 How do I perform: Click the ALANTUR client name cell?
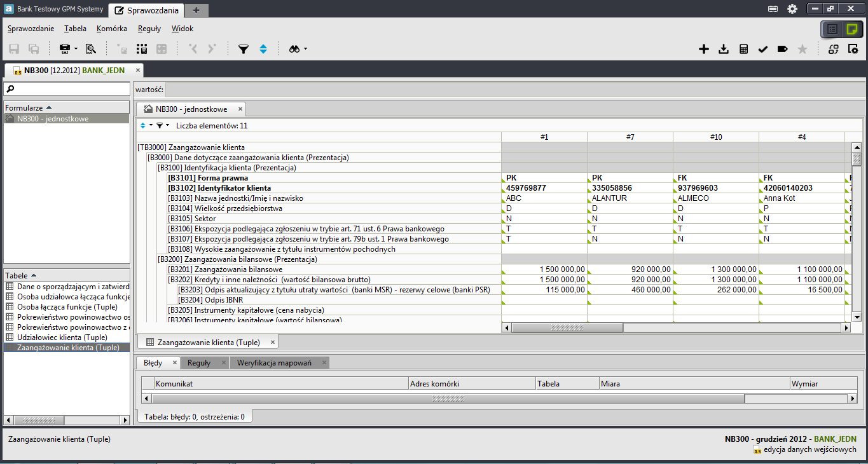point(630,198)
